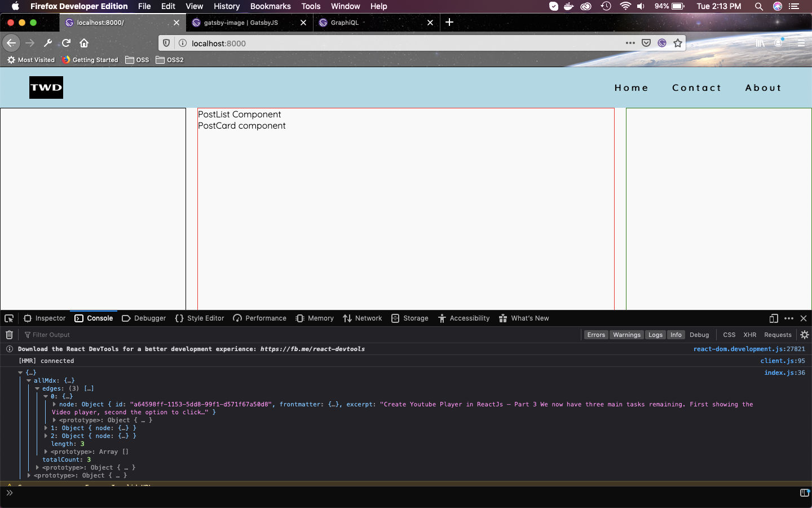This screenshot has width=812, height=508.
Task: Open the Apple menu
Action: (x=15, y=6)
